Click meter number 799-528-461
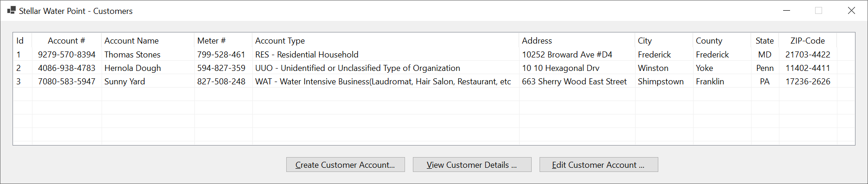 [x=221, y=54]
